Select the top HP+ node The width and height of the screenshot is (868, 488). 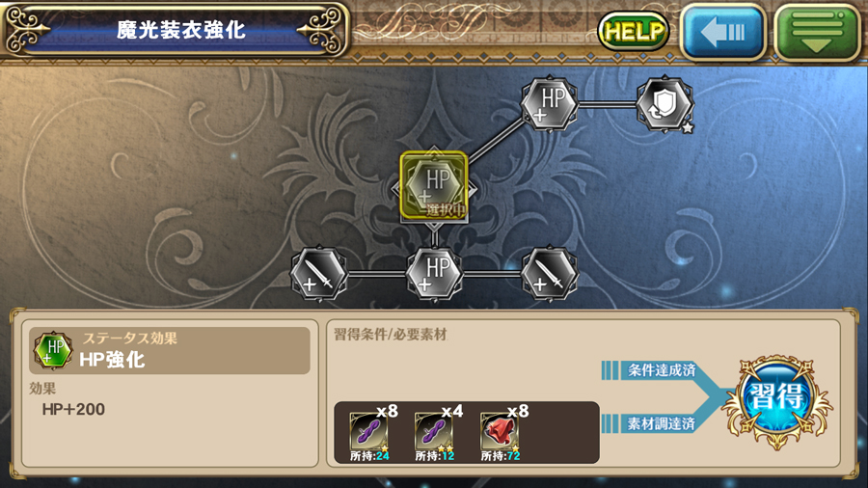click(x=550, y=103)
